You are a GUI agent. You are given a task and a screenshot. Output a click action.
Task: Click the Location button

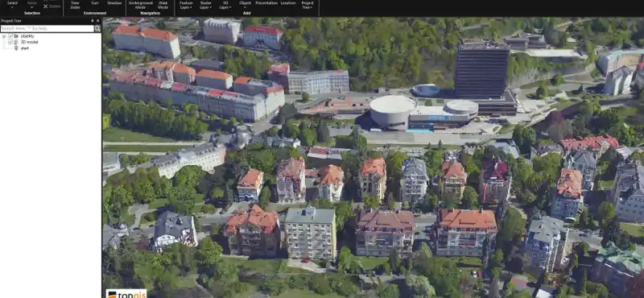point(288,3)
